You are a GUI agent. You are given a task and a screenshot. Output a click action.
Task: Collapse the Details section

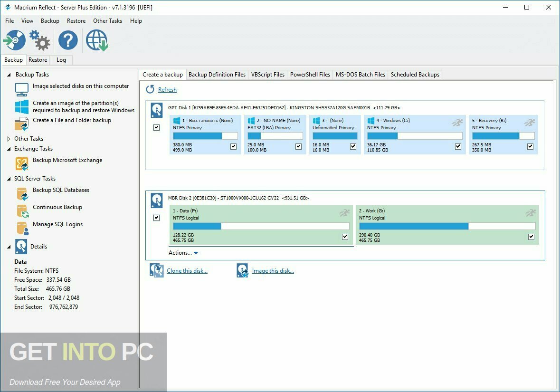coord(9,247)
